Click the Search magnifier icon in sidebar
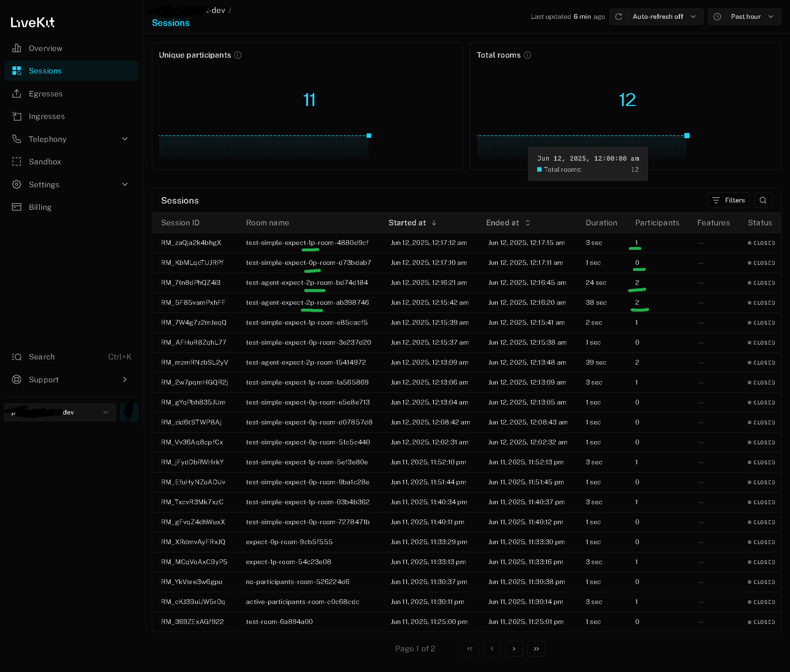 tap(17, 357)
